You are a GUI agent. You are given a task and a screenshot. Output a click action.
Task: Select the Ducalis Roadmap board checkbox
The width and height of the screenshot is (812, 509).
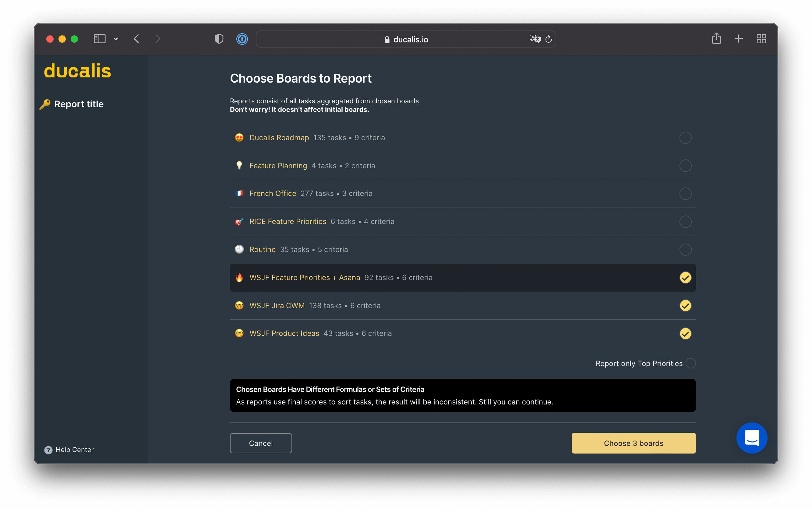point(685,138)
